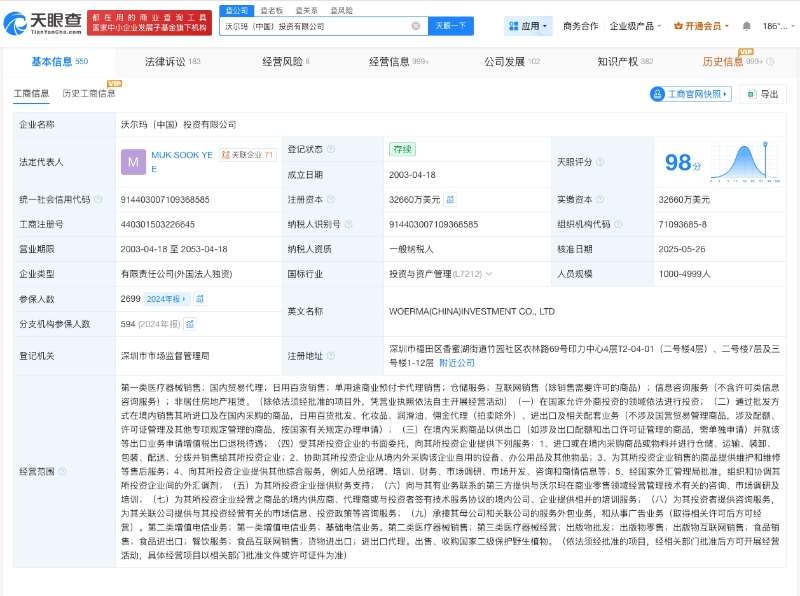Image resolution: width=800 pixels, height=596 pixels.
Task: Click the credit code 914403007109368585 under 统一社会信用代码
Action: (x=165, y=200)
